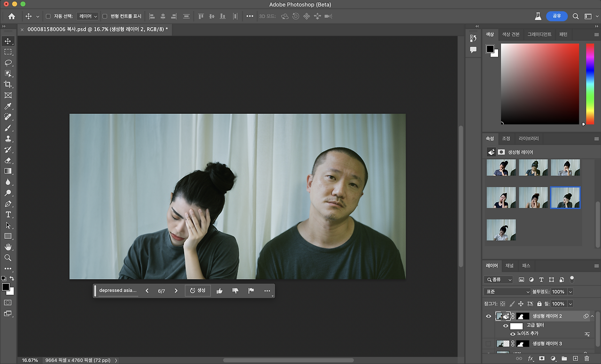Enable the 자동 선택 checkbox
The height and width of the screenshot is (364, 601).
click(48, 16)
